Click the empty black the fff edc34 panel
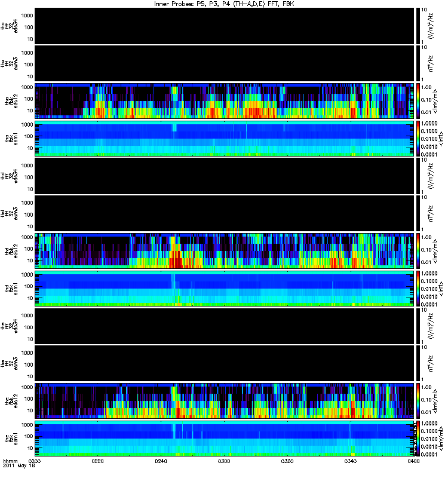The height and width of the screenshot is (478, 448). click(225, 326)
